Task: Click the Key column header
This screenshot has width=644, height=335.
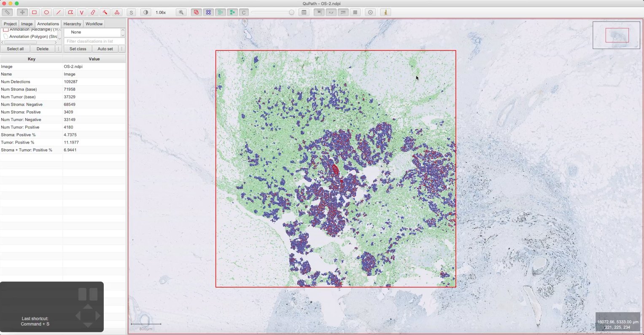Action: point(32,59)
